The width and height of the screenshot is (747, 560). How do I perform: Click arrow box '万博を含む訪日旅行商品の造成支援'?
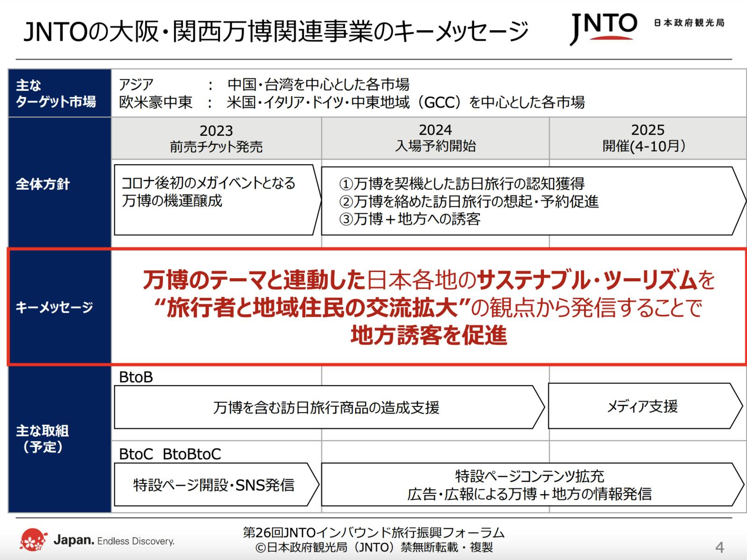click(329, 407)
